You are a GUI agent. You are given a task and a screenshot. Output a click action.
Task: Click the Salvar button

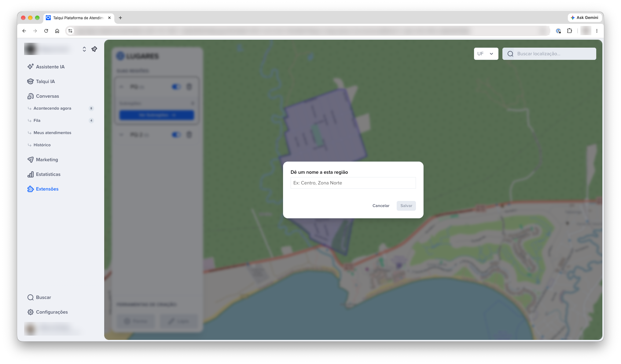coord(406,206)
